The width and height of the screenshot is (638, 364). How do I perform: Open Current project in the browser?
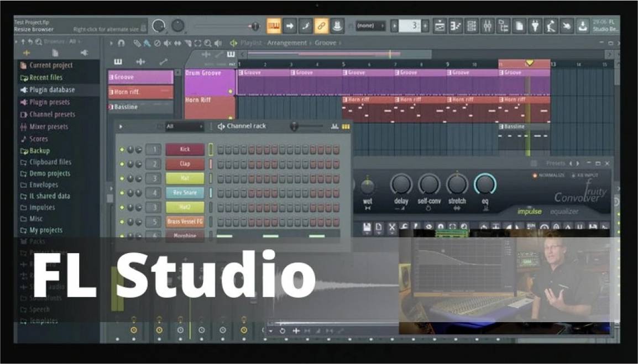pos(51,65)
